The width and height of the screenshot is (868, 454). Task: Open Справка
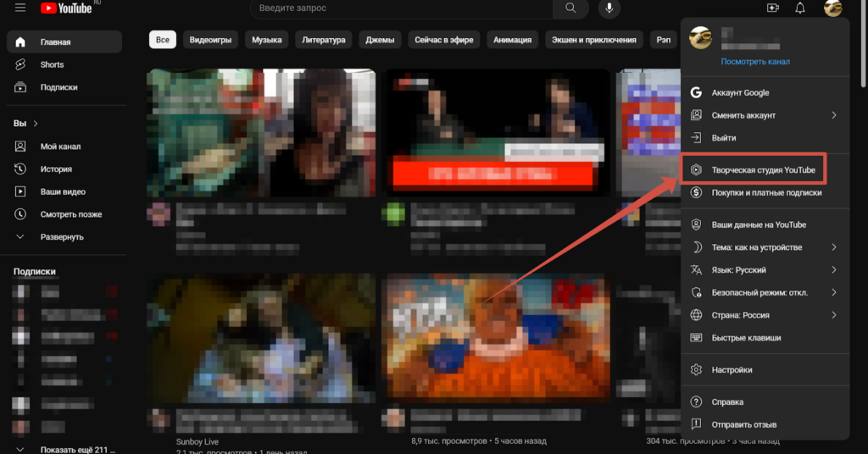(x=765, y=402)
